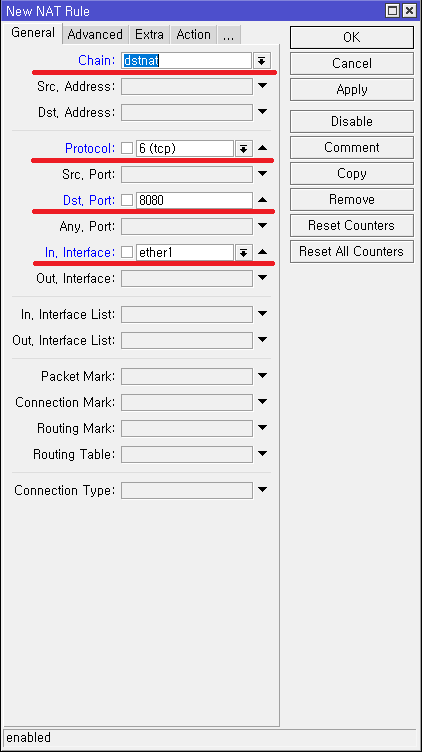This screenshot has width=422, height=752.
Task: Expand the Src. Address field
Action: pos(262,86)
